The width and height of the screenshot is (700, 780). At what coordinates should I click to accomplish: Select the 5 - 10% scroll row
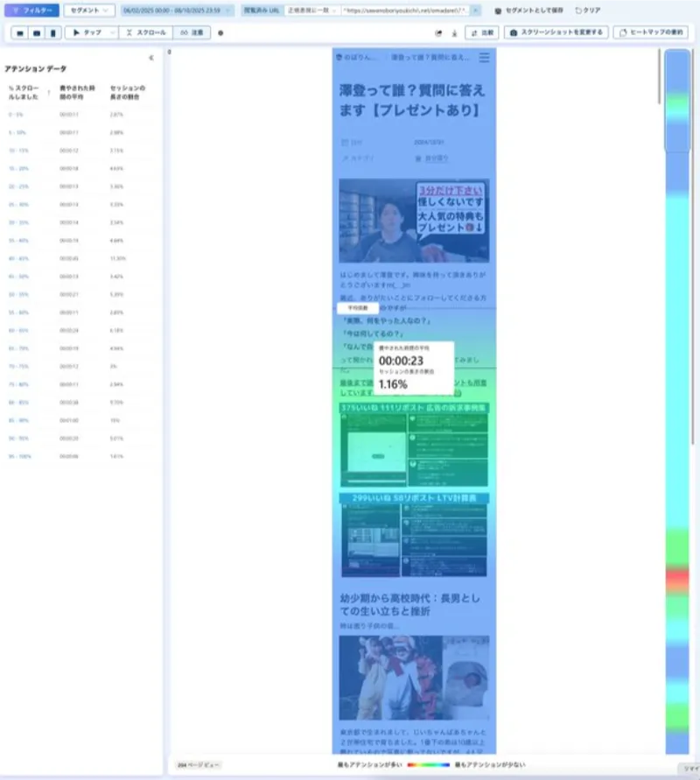coord(80,133)
